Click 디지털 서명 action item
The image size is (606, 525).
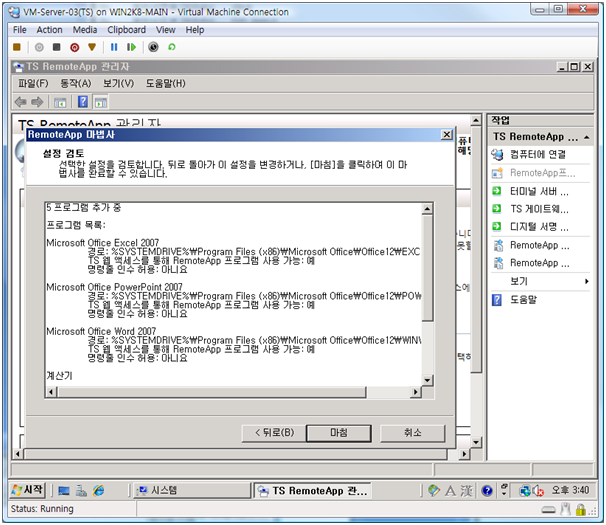539,227
